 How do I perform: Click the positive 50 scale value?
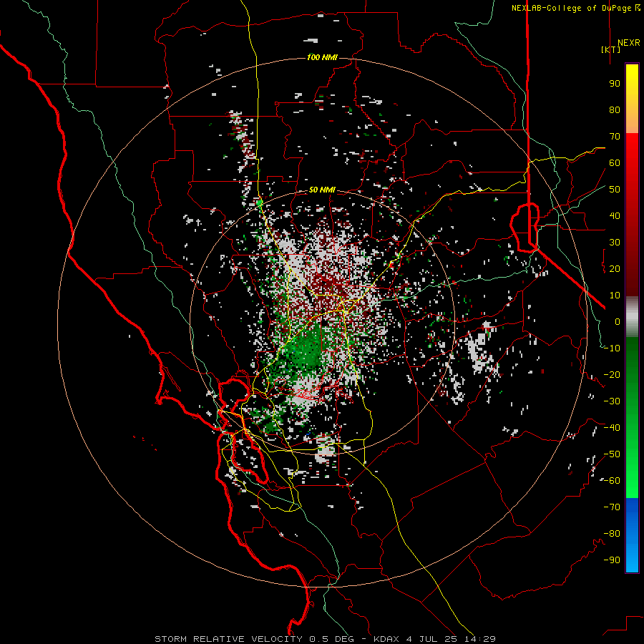[x=615, y=190]
